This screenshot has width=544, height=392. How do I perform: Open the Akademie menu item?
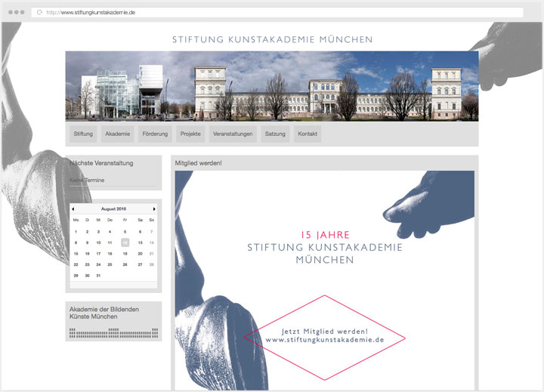click(x=118, y=134)
